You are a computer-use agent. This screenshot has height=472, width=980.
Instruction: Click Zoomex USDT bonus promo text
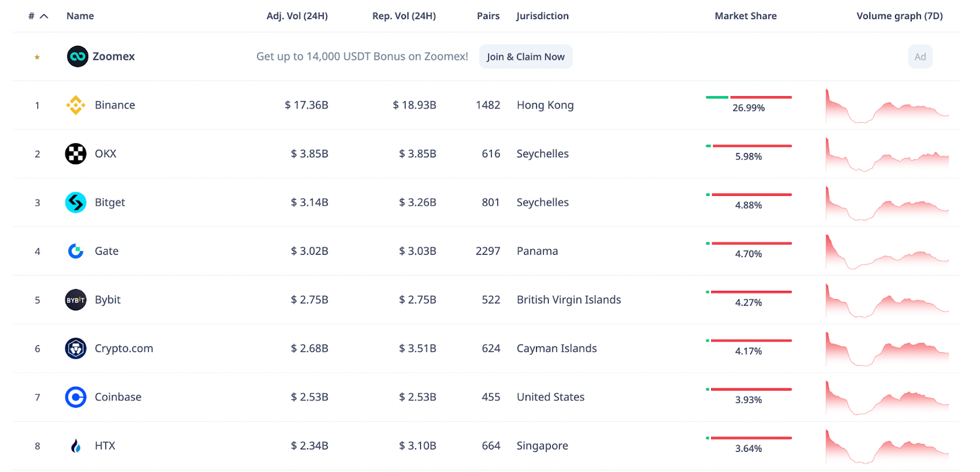click(362, 56)
